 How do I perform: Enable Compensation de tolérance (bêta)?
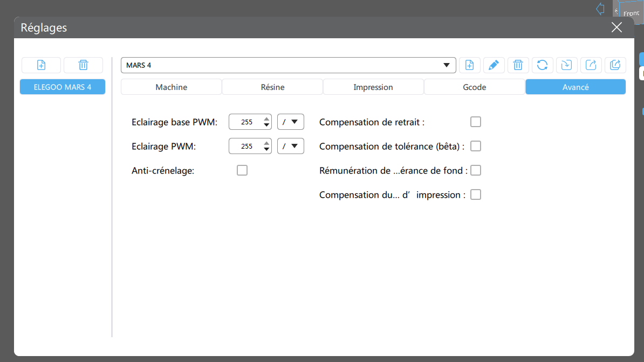pos(476,147)
